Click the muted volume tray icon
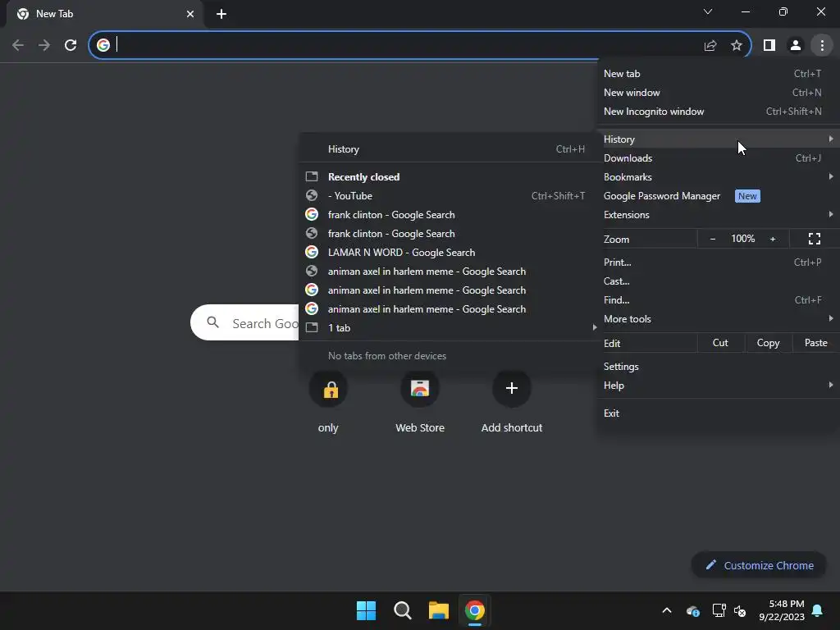 pos(741,610)
